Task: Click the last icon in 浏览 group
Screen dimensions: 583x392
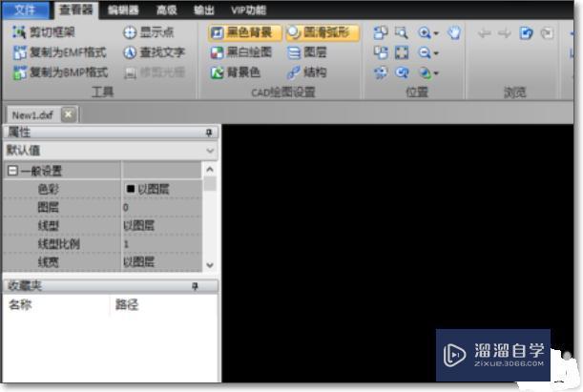Action: tap(547, 33)
